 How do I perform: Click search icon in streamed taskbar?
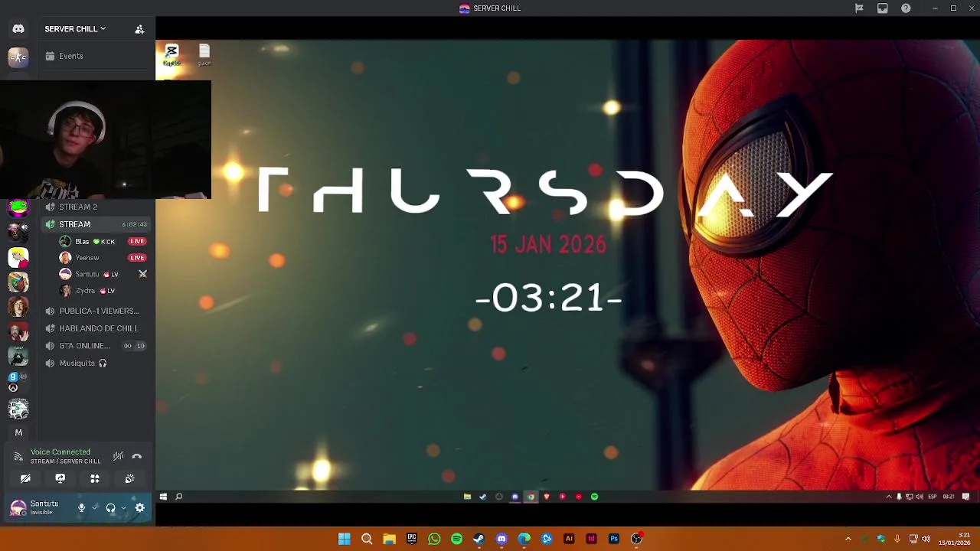179,497
